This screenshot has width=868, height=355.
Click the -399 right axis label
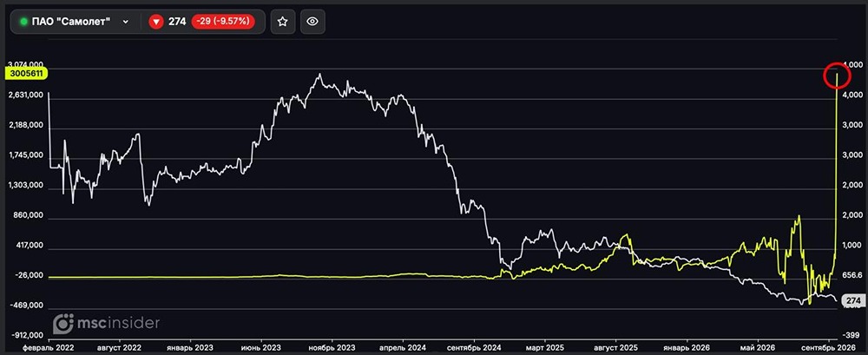852,335
